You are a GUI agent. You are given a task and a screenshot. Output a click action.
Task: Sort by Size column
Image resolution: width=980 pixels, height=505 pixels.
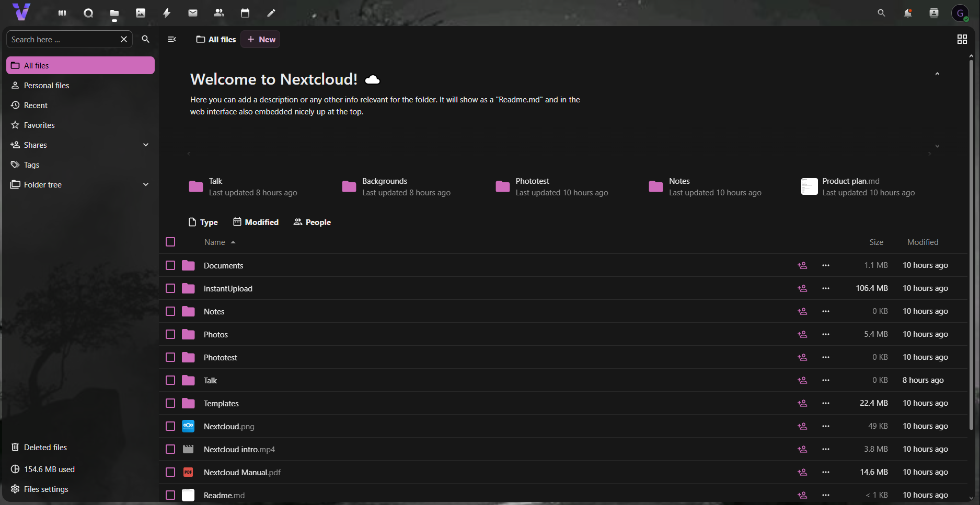pos(877,242)
